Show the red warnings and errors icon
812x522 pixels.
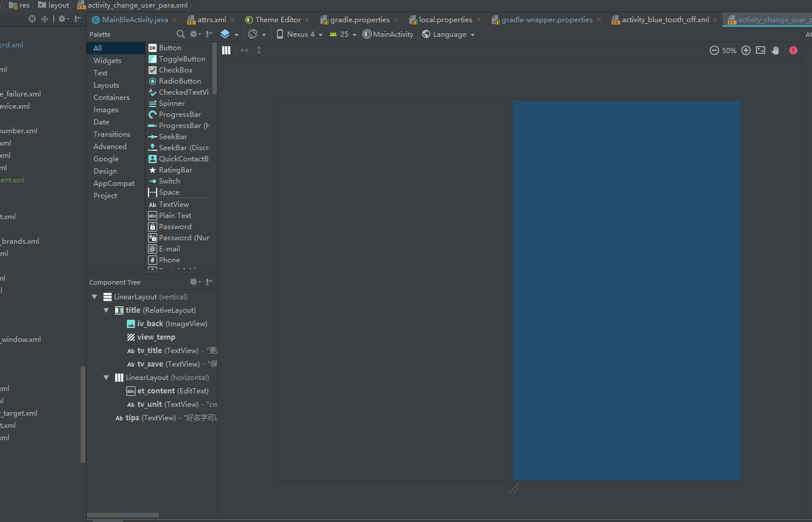(x=793, y=50)
